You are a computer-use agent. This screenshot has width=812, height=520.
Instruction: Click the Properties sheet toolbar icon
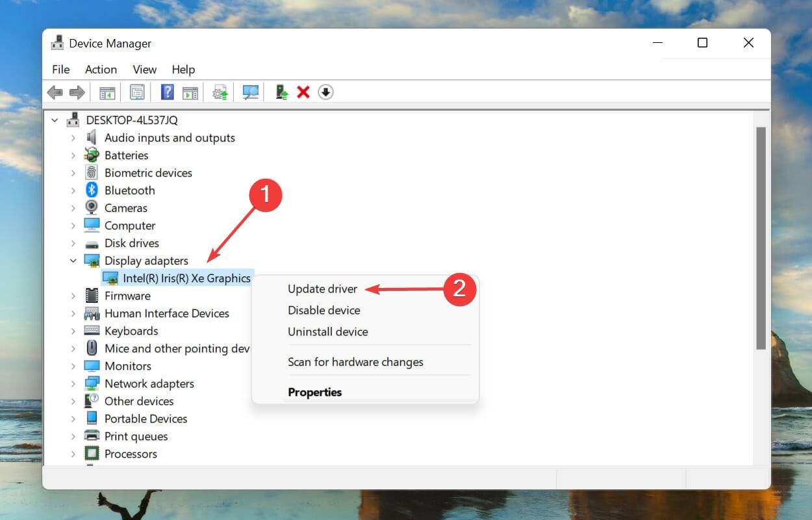tap(137, 92)
